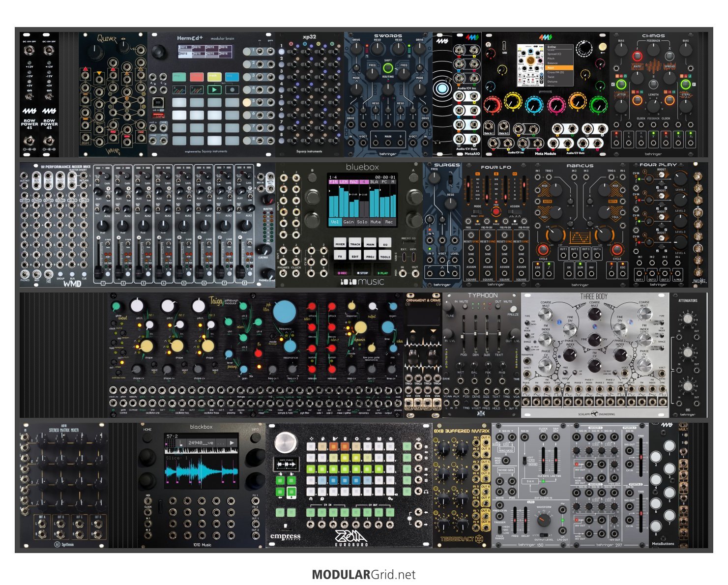Select the Mute tab on bluebox screen
728x585 pixels.
(x=376, y=222)
